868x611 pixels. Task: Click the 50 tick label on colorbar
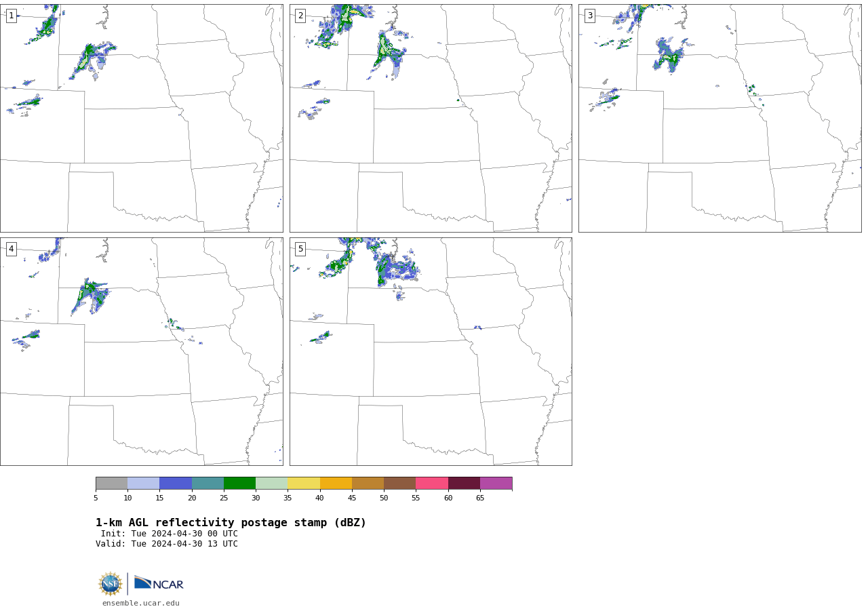coord(384,498)
